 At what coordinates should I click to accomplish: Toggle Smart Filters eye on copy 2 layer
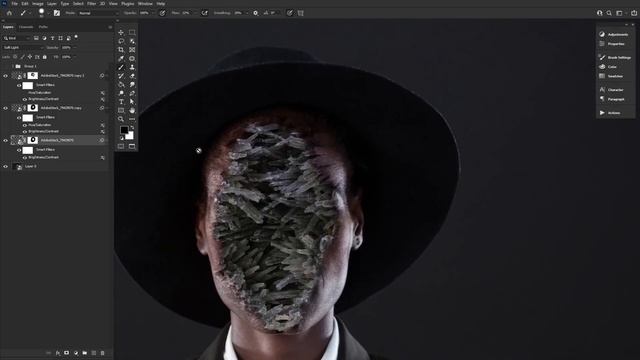pos(19,85)
